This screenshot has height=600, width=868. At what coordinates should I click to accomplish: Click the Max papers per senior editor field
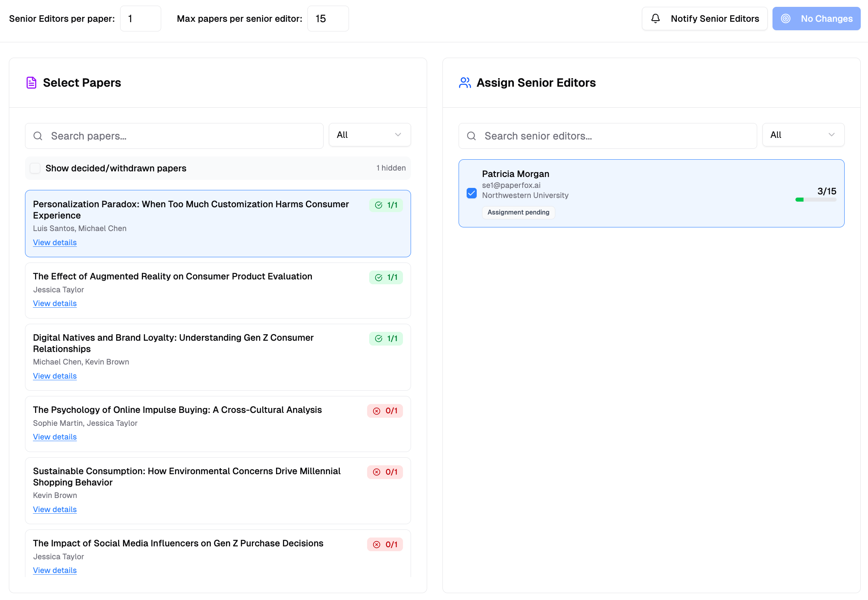point(328,19)
